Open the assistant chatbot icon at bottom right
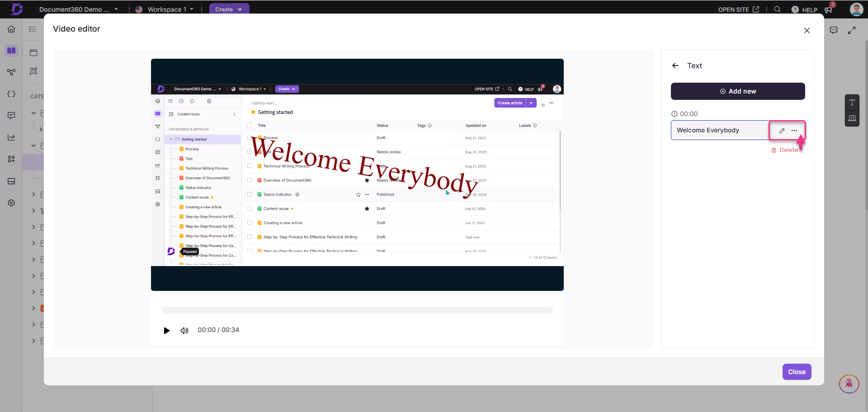Screen dimensions: 868x412 (x=849, y=384)
